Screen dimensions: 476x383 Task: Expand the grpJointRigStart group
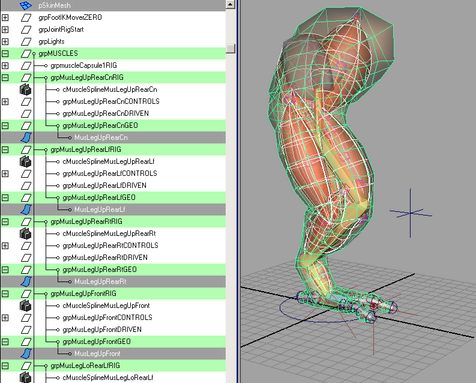[5, 29]
